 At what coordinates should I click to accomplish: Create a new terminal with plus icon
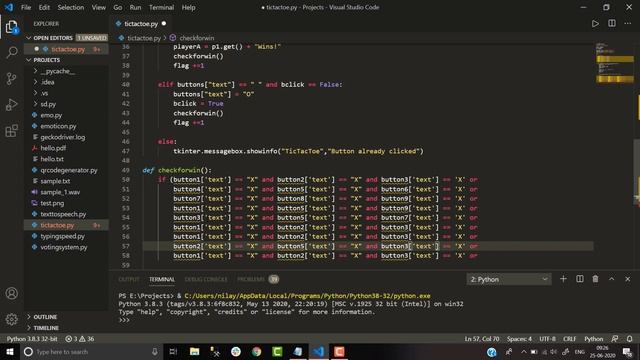pos(563,279)
